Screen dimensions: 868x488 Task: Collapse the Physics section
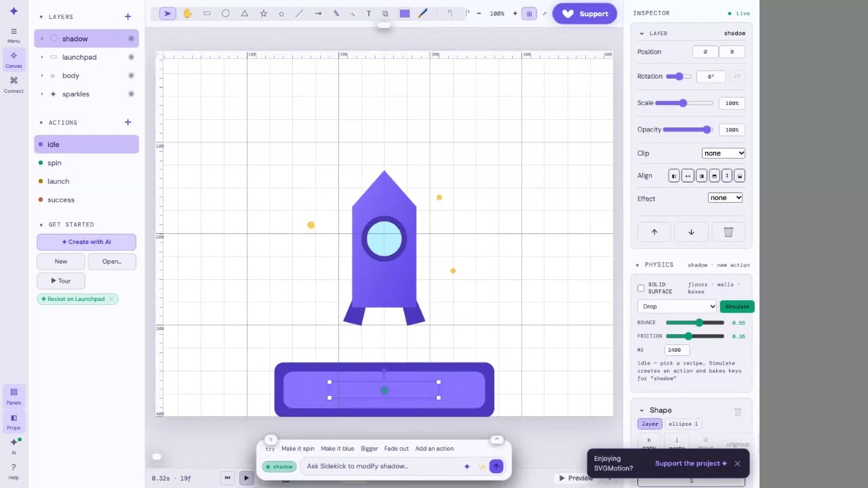(x=637, y=265)
